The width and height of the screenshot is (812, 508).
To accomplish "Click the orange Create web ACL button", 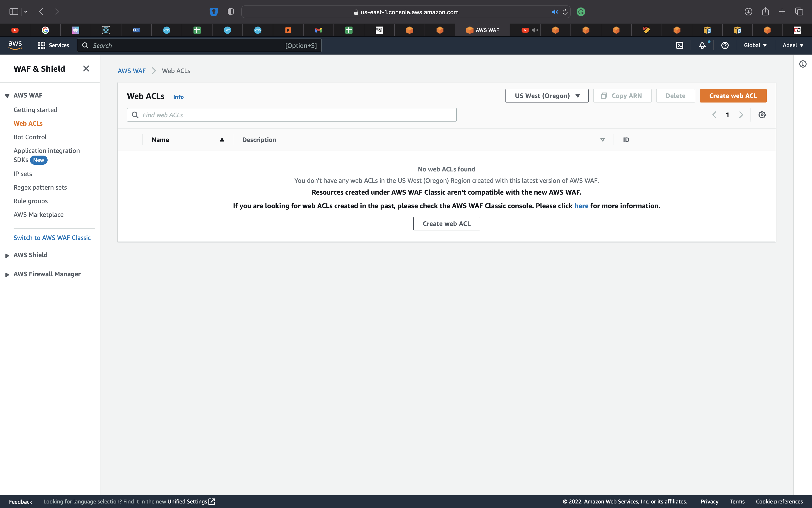I will 733,96.
